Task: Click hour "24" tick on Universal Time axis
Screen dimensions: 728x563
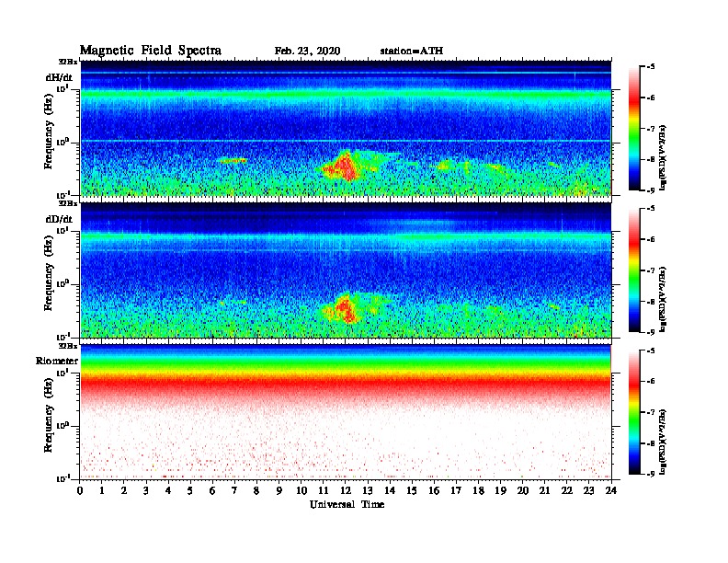Action: [x=611, y=491]
